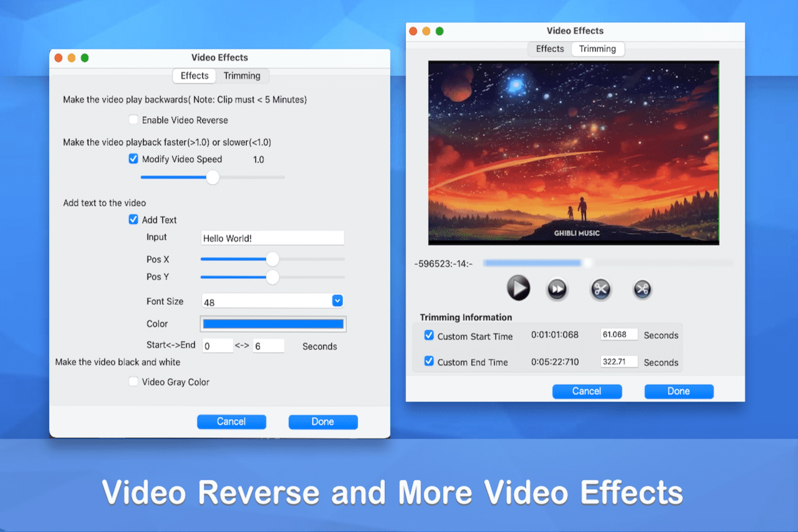798x532 pixels.
Task: Click the video preview thumbnail
Action: click(x=573, y=153)
